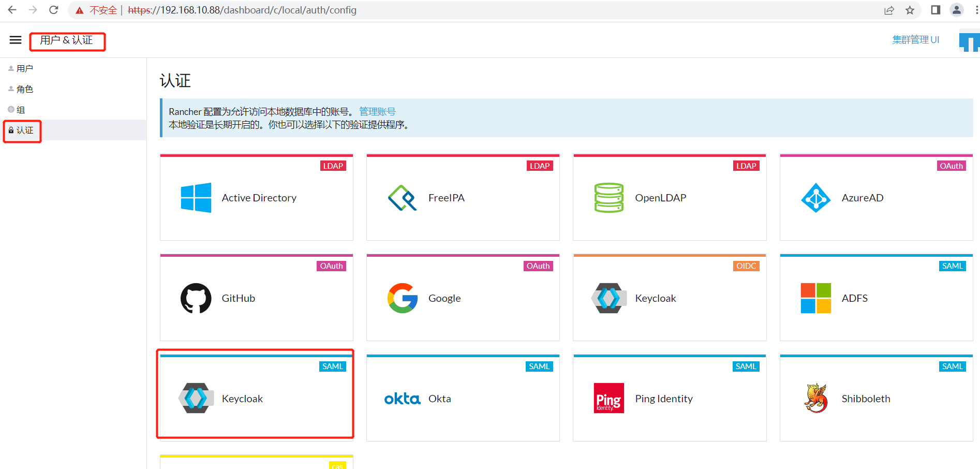
Task: Click the Google G logo
Action: (403, 298)
